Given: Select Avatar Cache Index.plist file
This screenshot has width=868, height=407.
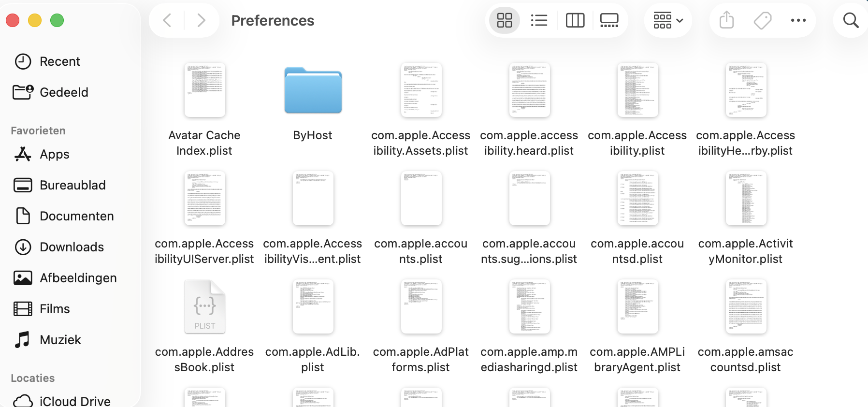Looking at the screenshot, I should tap(204, 90).
